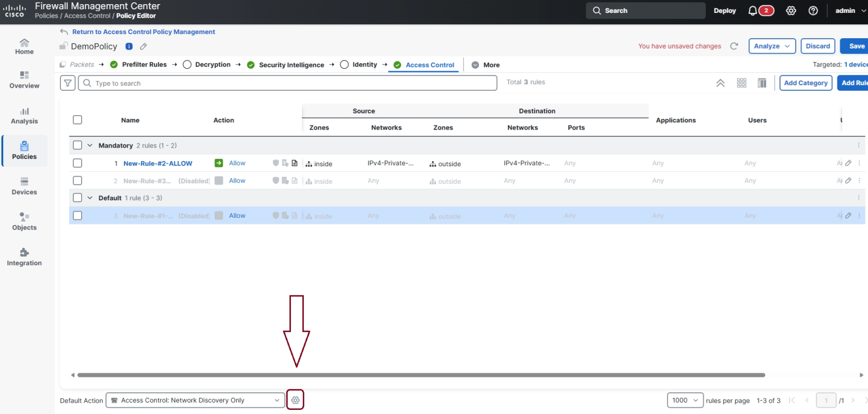Open the Home section in sidebar

pos(24,46)
